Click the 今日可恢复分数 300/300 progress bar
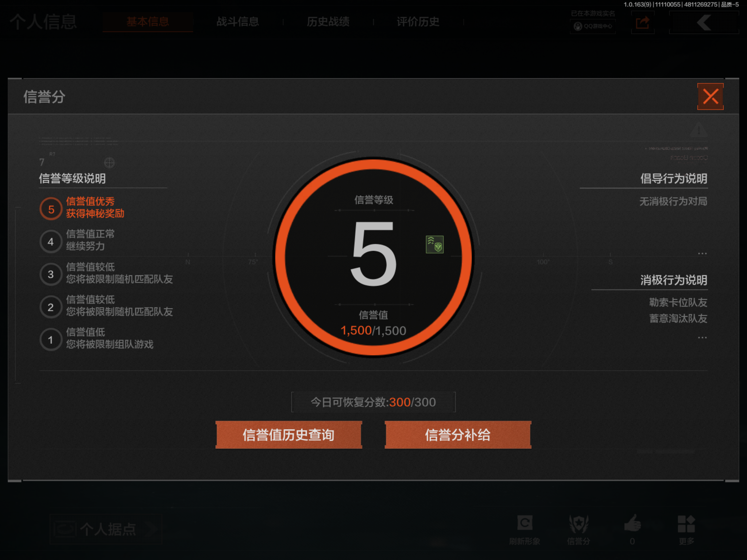Image resolution: width=747 pixels, height=560 pixels. click(x=373, y=402)
